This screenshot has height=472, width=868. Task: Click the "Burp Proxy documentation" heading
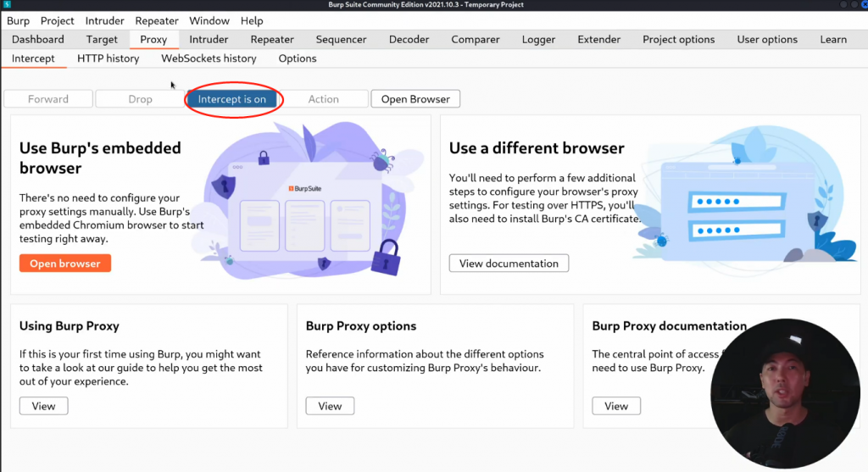(x=670, y=326)
